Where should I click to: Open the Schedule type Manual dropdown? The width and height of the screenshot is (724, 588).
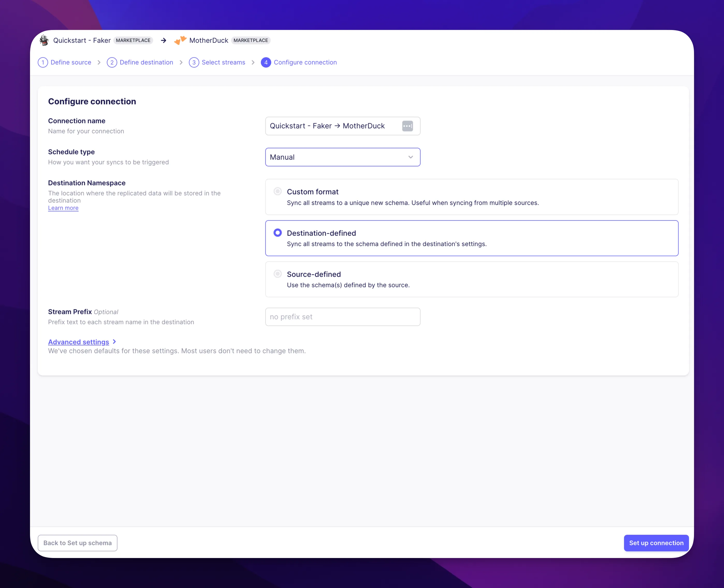pos(343,157)
